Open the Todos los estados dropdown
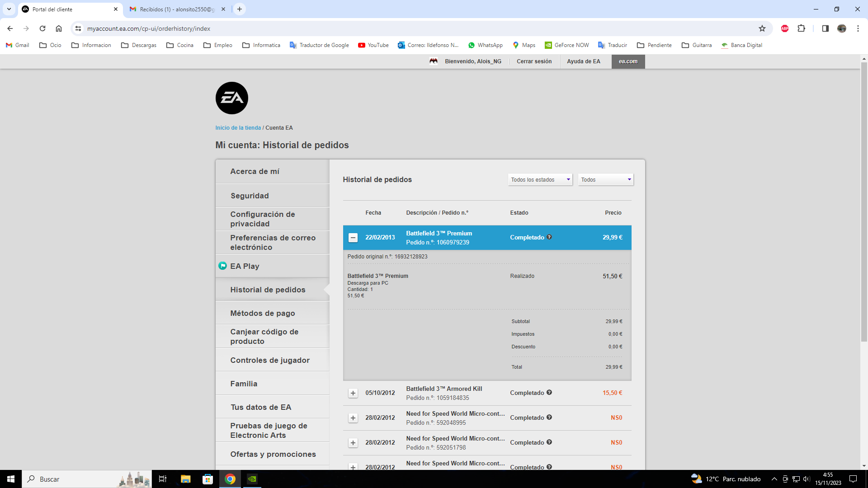 pyautogui.click(x=540, y=180)
